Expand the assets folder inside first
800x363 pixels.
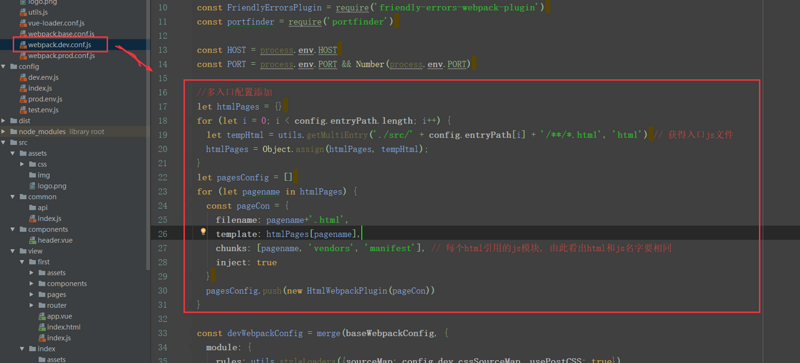click(32, 273)
